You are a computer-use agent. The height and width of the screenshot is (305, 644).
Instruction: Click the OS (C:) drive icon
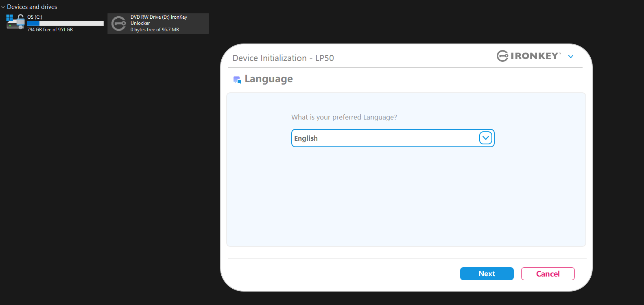point(15,22)
